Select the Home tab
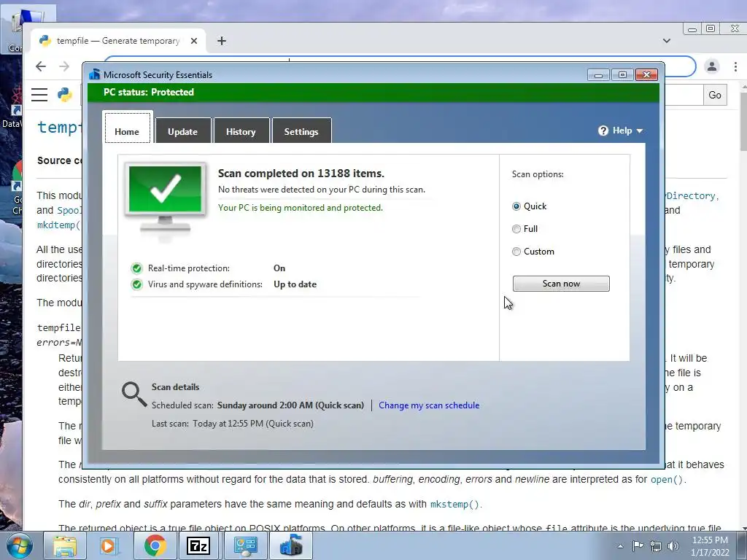Image resolution: width=747 pixels, height=560 pixels. point(127,128)
